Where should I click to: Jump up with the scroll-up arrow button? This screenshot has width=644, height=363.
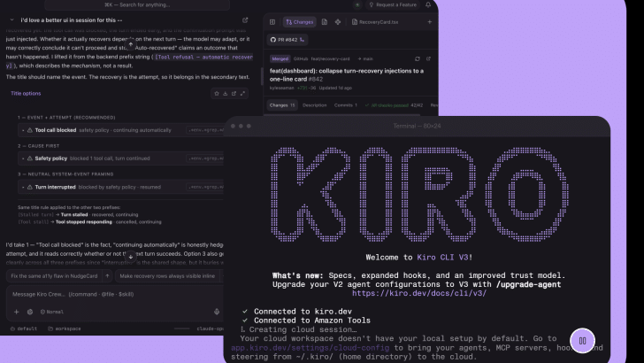click(131, 44)
